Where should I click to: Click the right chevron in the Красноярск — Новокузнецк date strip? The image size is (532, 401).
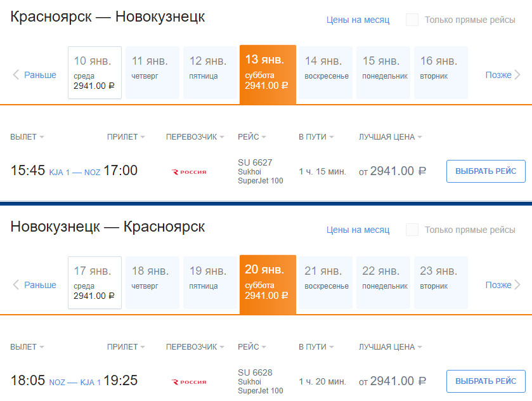click(x=517, y=75)
